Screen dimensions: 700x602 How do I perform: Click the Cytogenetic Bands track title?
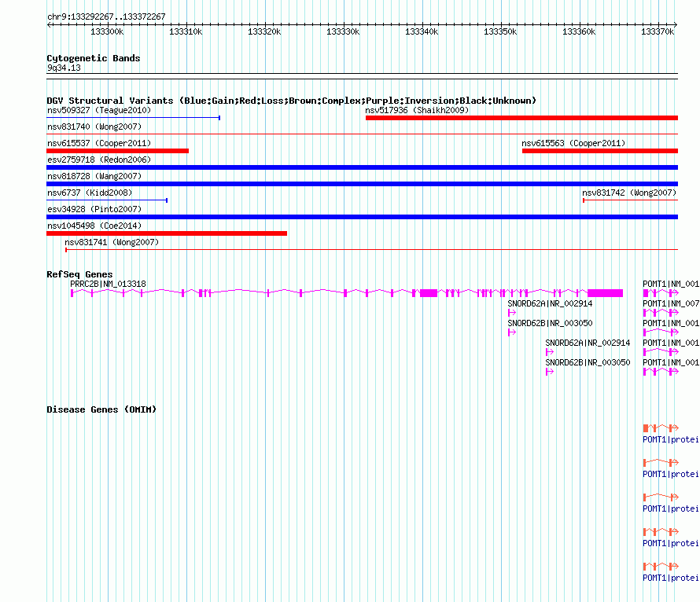(94, 58)
